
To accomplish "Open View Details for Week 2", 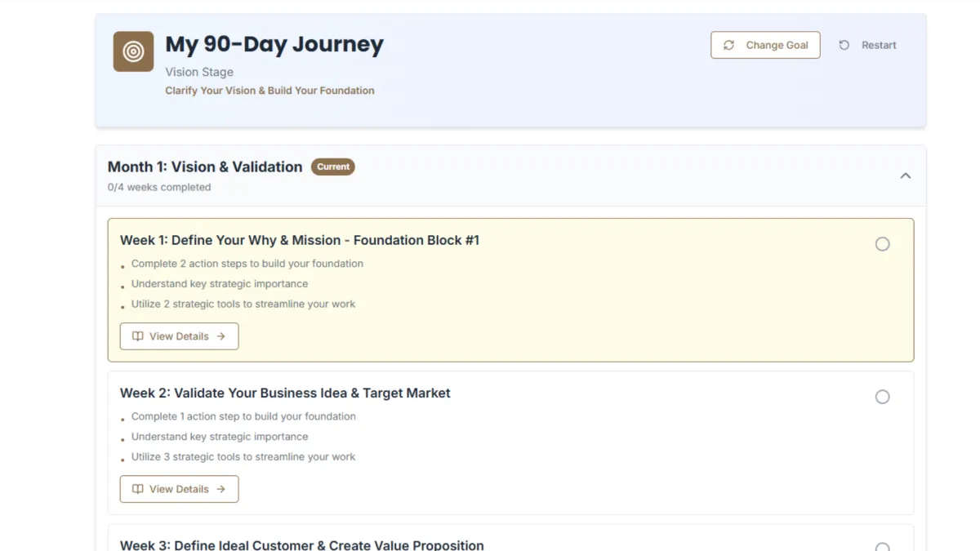I will (x=179, y=489).
